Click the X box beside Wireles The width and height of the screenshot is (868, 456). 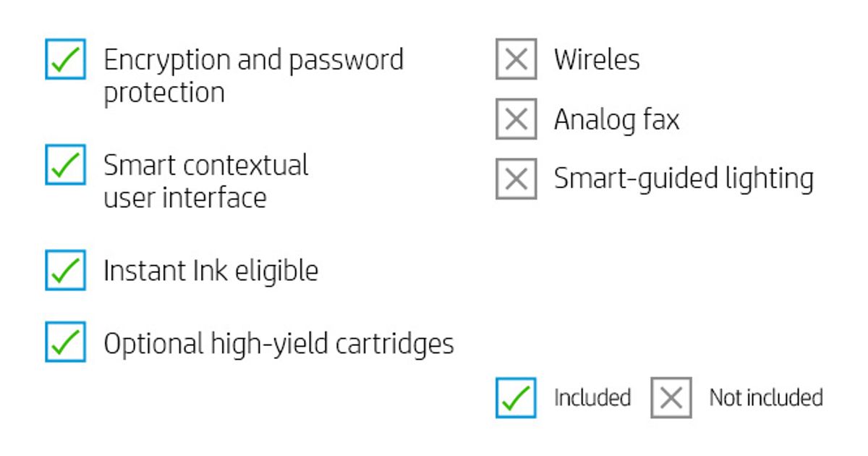tap(516, 59)
